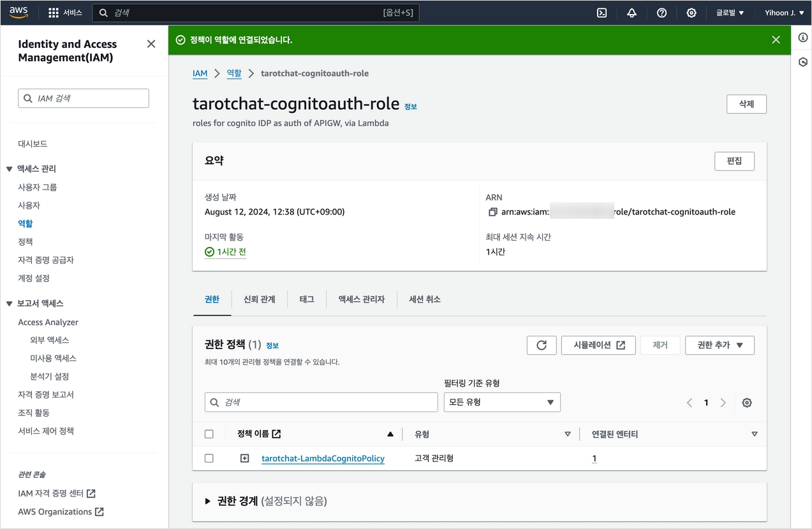Refresh the permissions policies list
The width and height of the screenshot is (812, 529).
pyautogui.click(x=542, y=345)
